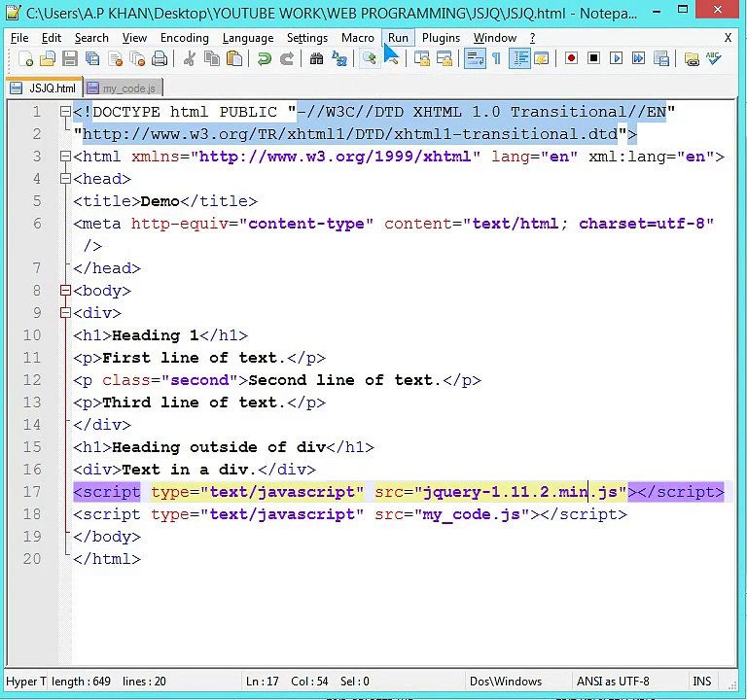This screenshot has width=747, height=700.
Task: Open Find with binoculars icon
Action: pos(316,59)
